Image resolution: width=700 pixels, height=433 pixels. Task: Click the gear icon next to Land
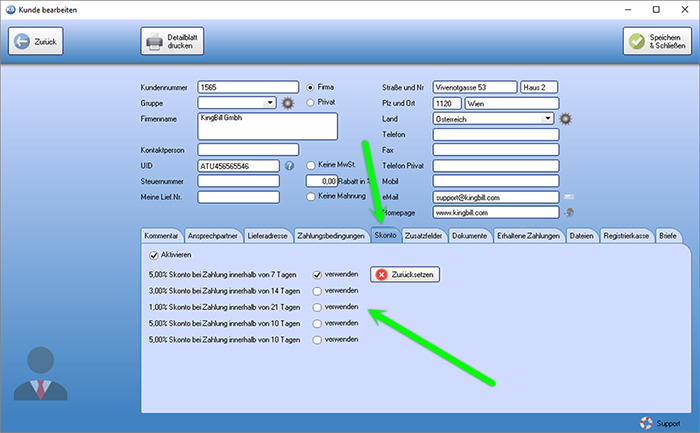[566, 119]
